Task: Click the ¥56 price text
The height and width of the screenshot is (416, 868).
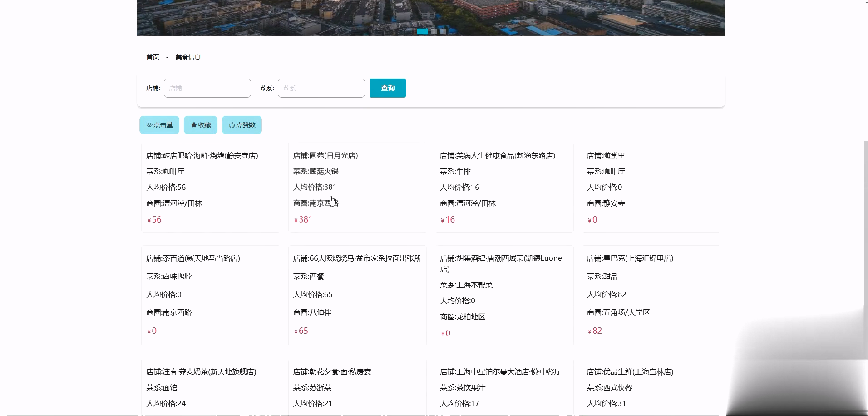Action: click(154, 219)
